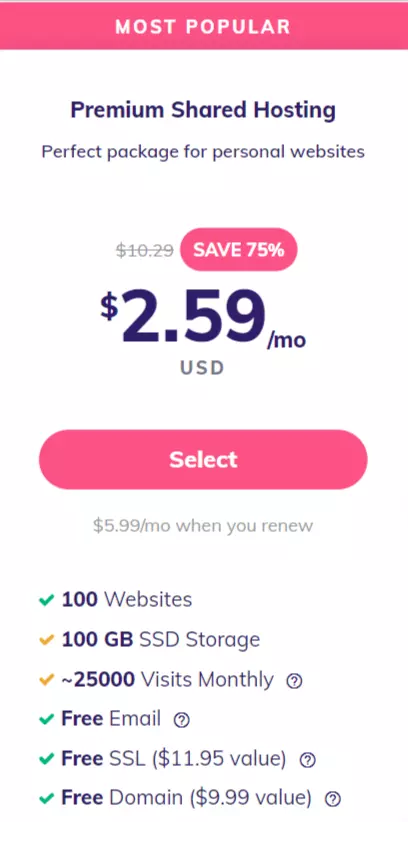Click the help icon beside Visits Monthly
This screenshot has height=862, width=408.
[x=294, y=681]
